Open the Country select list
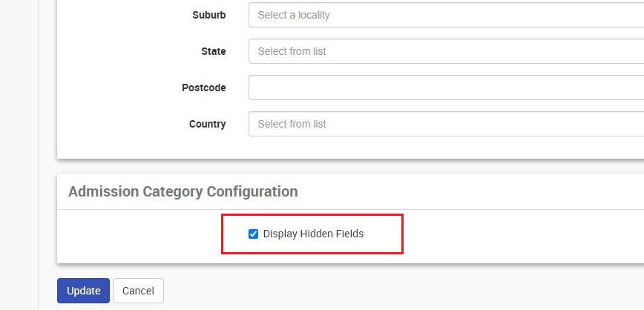The height and width of the screenshot is (310, 644). pos(446,124)
